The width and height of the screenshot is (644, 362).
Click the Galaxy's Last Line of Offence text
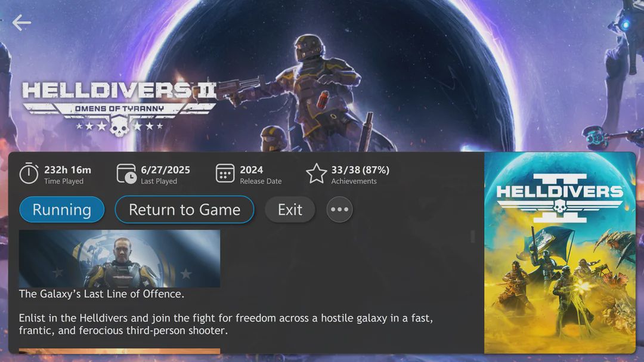click(101, 294)
